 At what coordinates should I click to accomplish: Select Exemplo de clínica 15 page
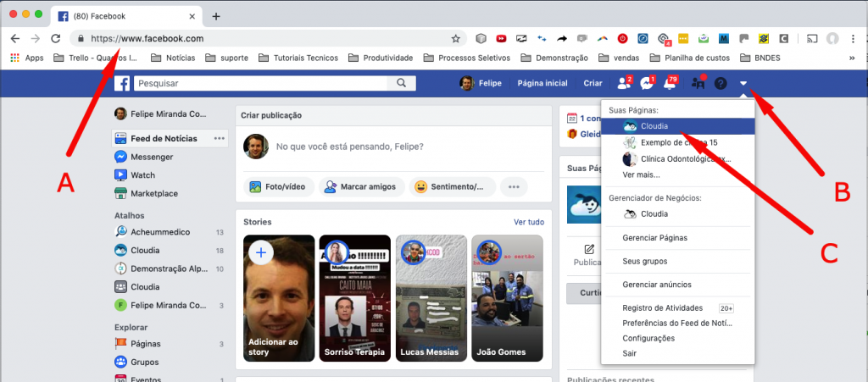point(678,142)
